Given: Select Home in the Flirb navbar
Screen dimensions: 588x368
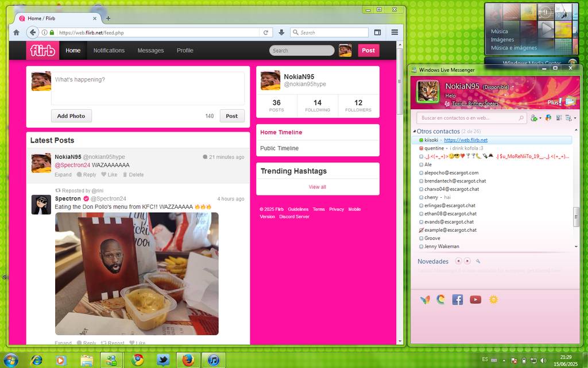Looking at the screenshot, I should (73, 51).
